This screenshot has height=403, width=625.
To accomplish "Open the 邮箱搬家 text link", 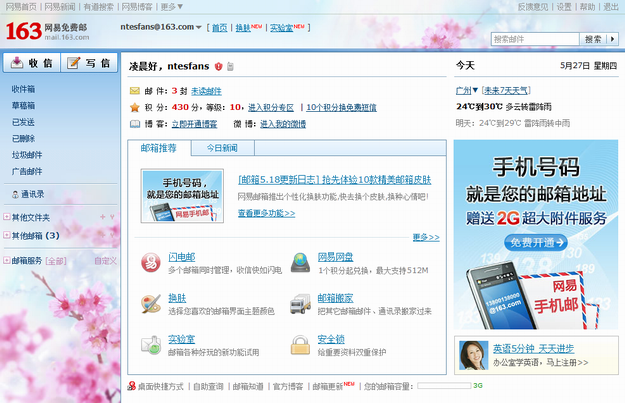I will click(335, 298).
